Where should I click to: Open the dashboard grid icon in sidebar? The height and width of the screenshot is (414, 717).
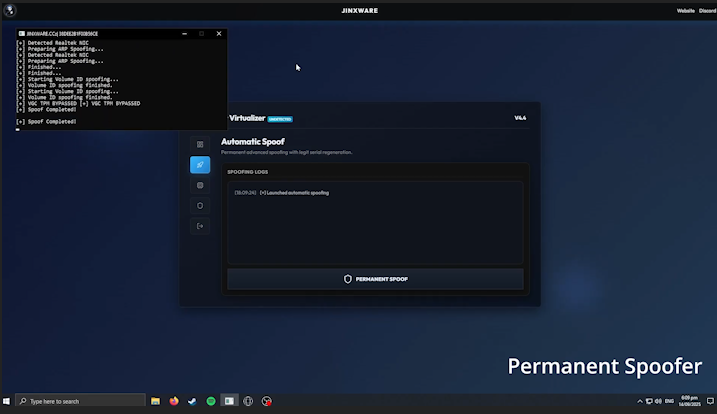[200, 144]
